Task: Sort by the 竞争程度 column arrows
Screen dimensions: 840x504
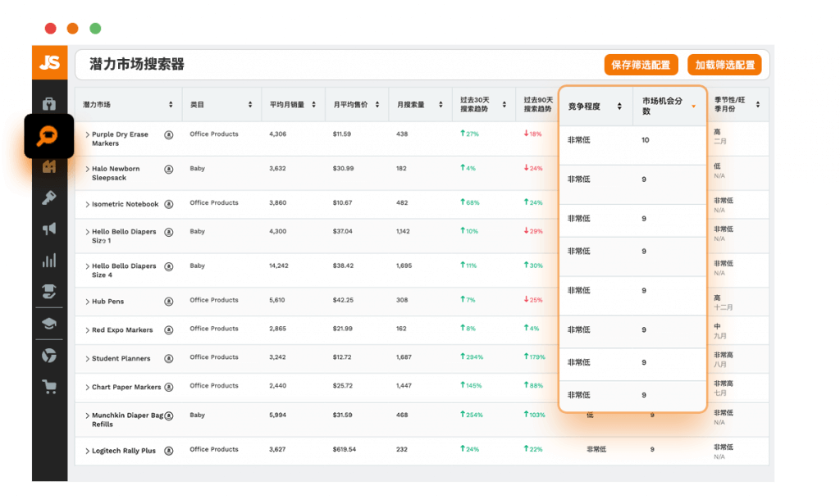Action: [x=619, y=106]
